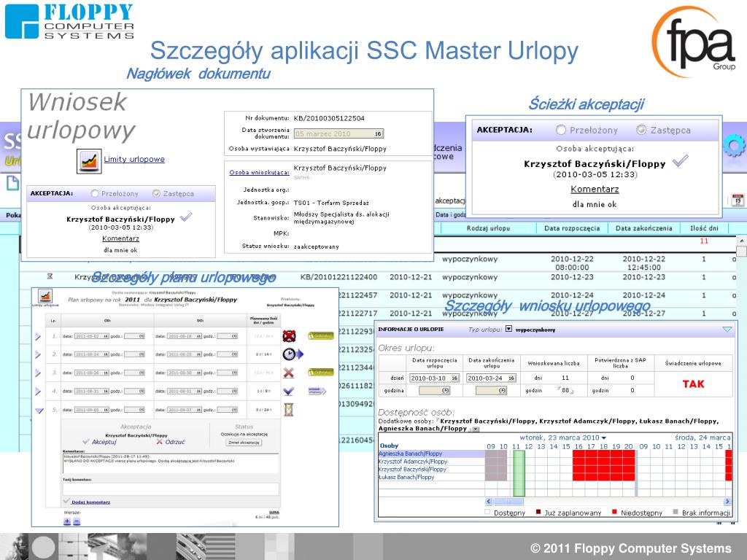Expand plan row 2 arrow
The width and height of the screenshot is (747, 560).
(x=38, y=354)
